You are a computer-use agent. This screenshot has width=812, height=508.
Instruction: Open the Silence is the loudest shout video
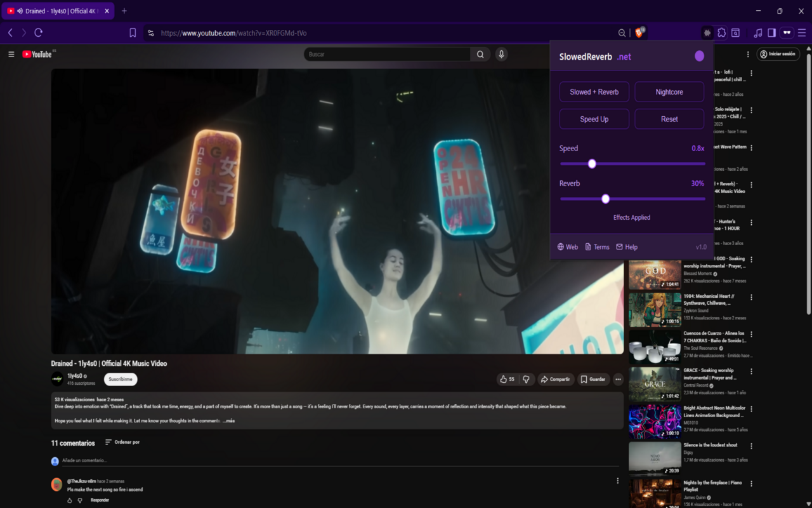pos(655,459)
